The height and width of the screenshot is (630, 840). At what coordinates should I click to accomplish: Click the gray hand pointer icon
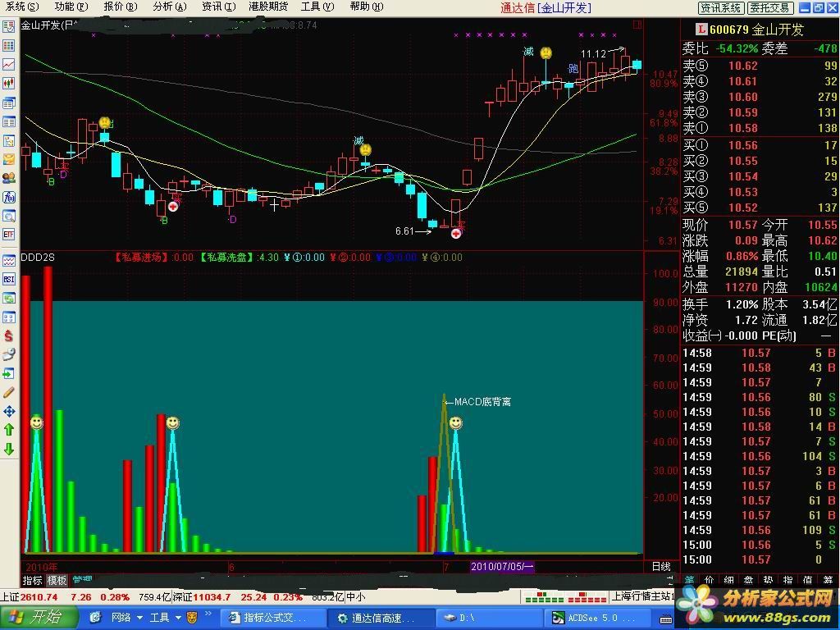point(8,354)
